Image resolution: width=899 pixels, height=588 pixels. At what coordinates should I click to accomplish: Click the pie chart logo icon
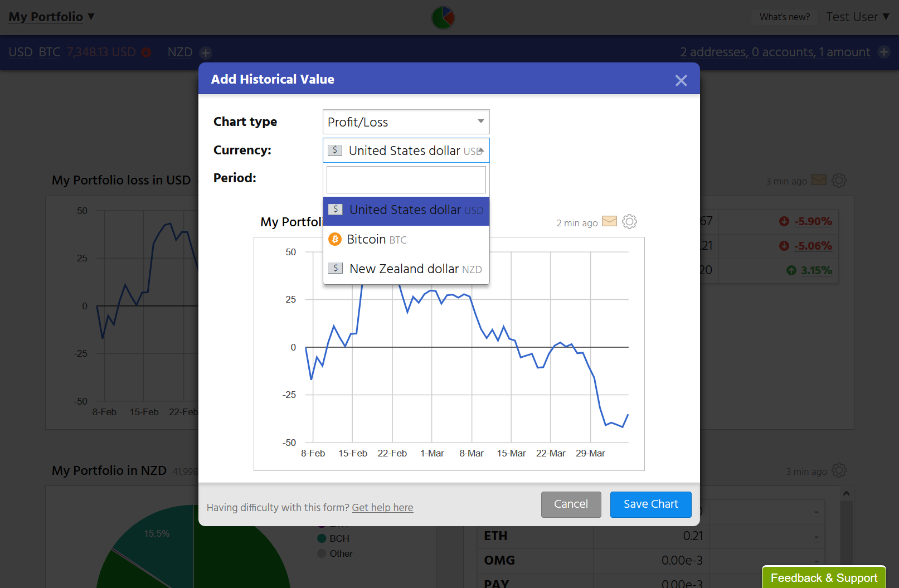click(x=443, y=18)
